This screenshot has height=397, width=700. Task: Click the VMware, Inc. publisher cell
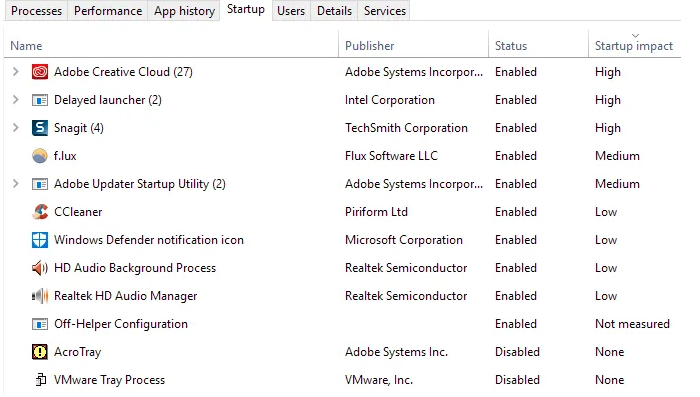[379, 380]
